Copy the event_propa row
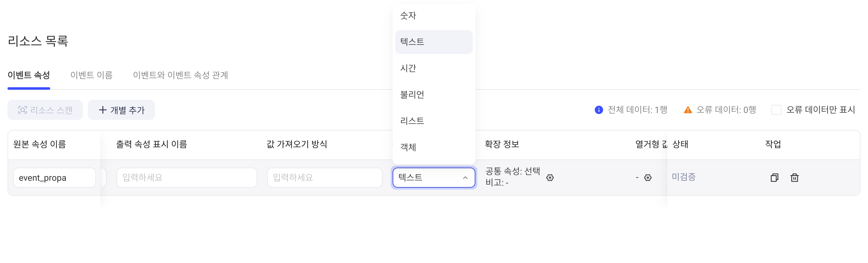Screen dimensions: 868x263 point(774,178)
